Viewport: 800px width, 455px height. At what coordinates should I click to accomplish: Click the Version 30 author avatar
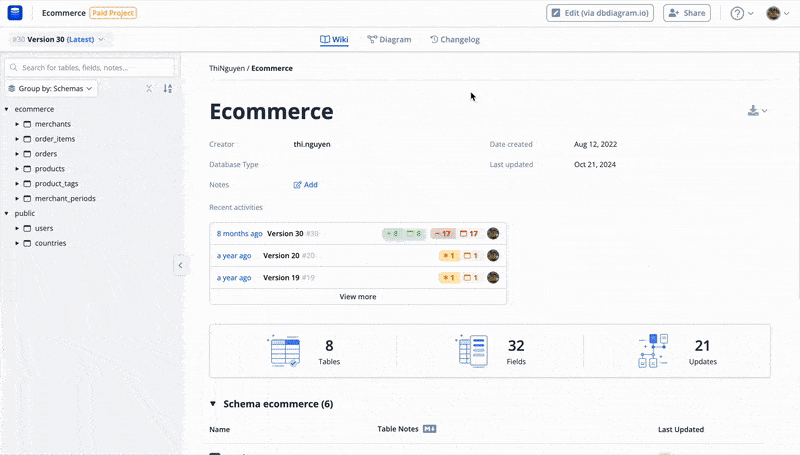[x=493, y=234]
